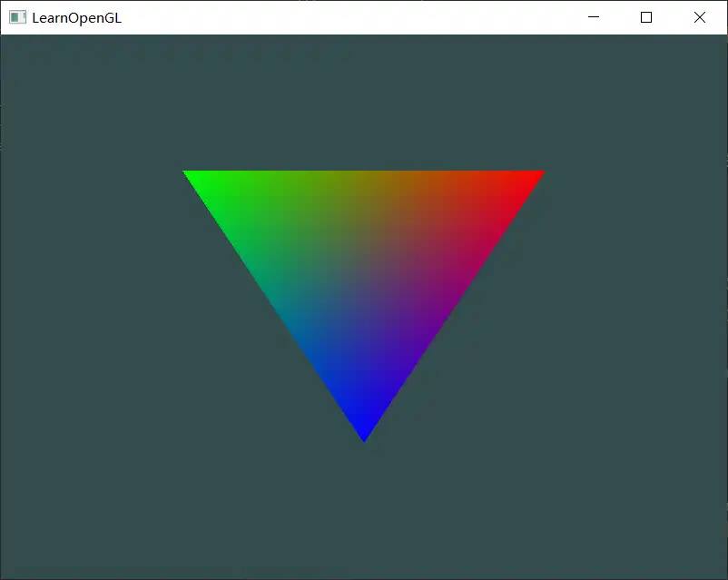The width and height of the screenshot is (728, 580).
Task: Minimize the LearnOpenGL window
Action: coord(594,17)
